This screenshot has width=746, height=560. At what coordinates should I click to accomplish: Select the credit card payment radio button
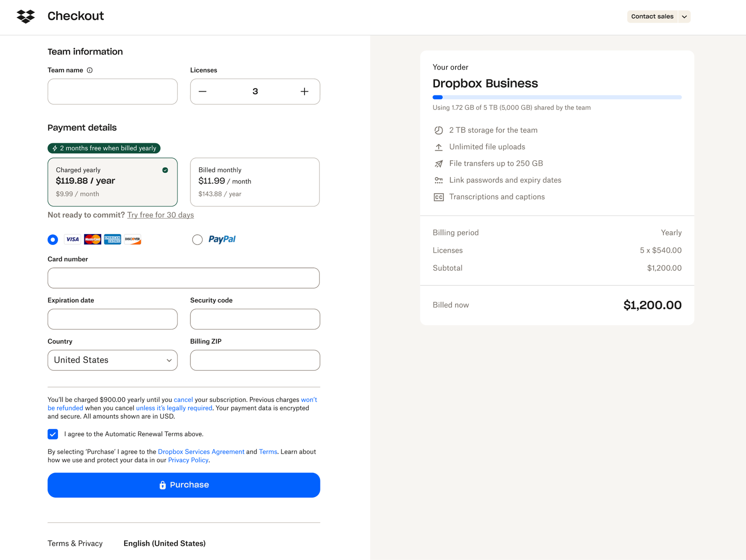53,240
